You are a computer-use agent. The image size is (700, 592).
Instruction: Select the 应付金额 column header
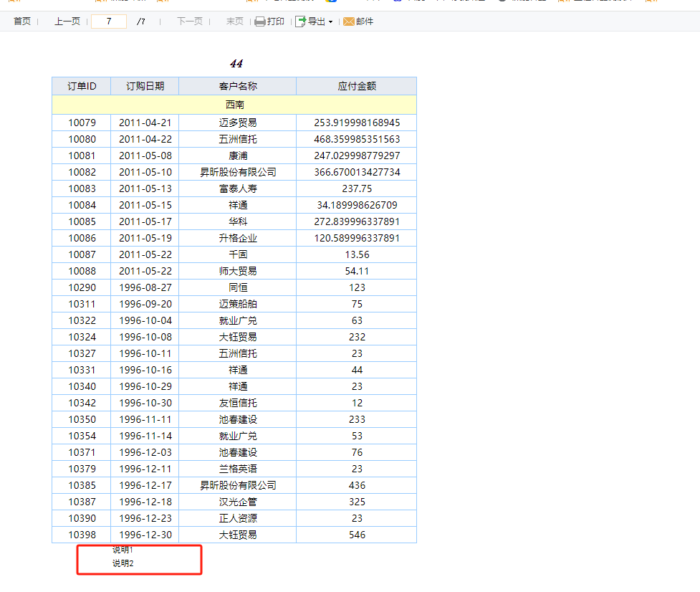coord(357,86)
